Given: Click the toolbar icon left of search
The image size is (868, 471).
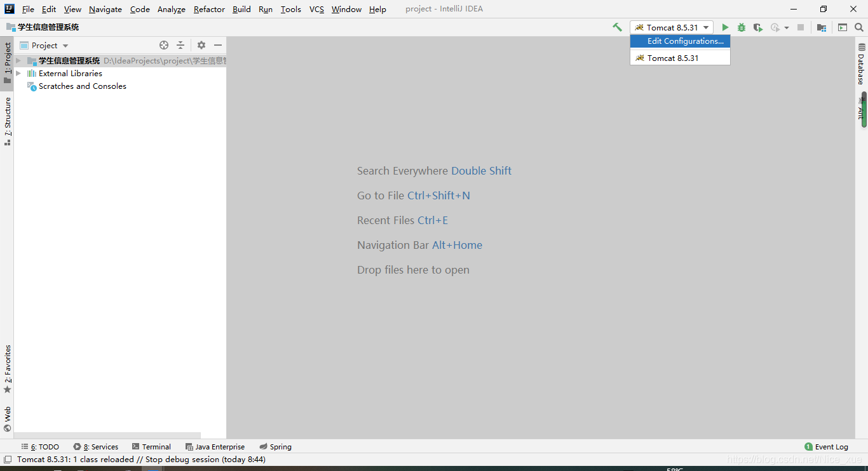Looking at the screenshot, I should pyautogui.click(x=843, y=27).
